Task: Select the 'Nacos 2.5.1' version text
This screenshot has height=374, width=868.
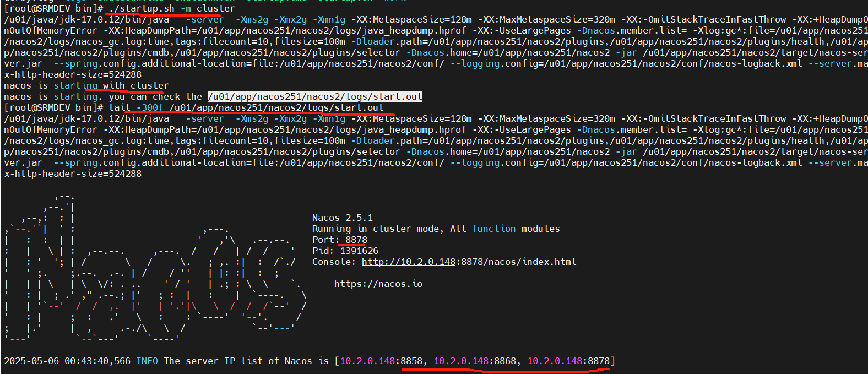Action: [x=343, y=218]
